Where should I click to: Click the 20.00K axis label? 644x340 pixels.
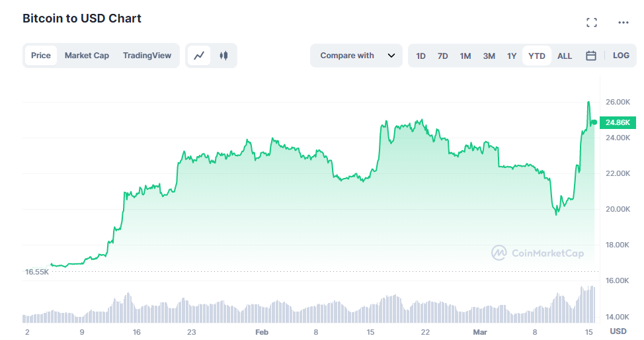[618, 209]
